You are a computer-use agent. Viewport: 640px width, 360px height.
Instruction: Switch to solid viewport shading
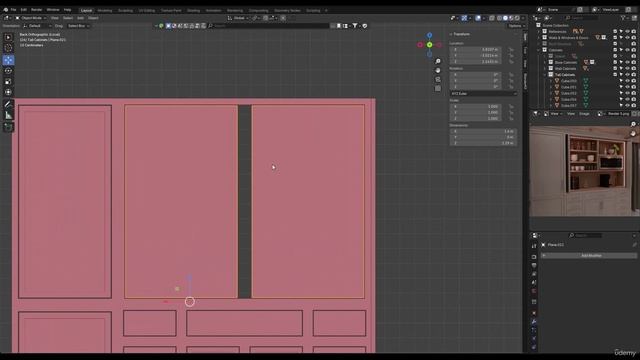[505, 18]
